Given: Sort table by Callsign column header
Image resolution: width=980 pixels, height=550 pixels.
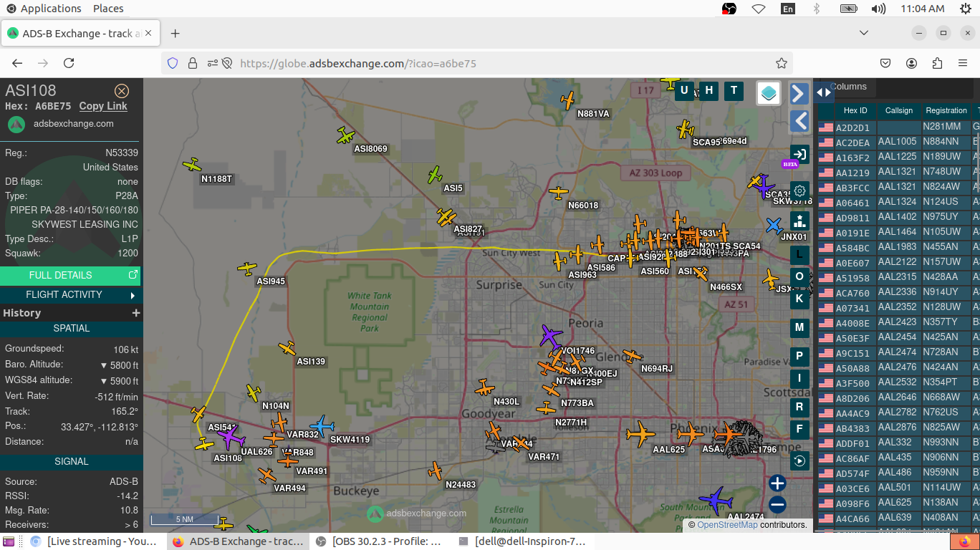Looking at the screenshot, I should click(x=899, y=110).
